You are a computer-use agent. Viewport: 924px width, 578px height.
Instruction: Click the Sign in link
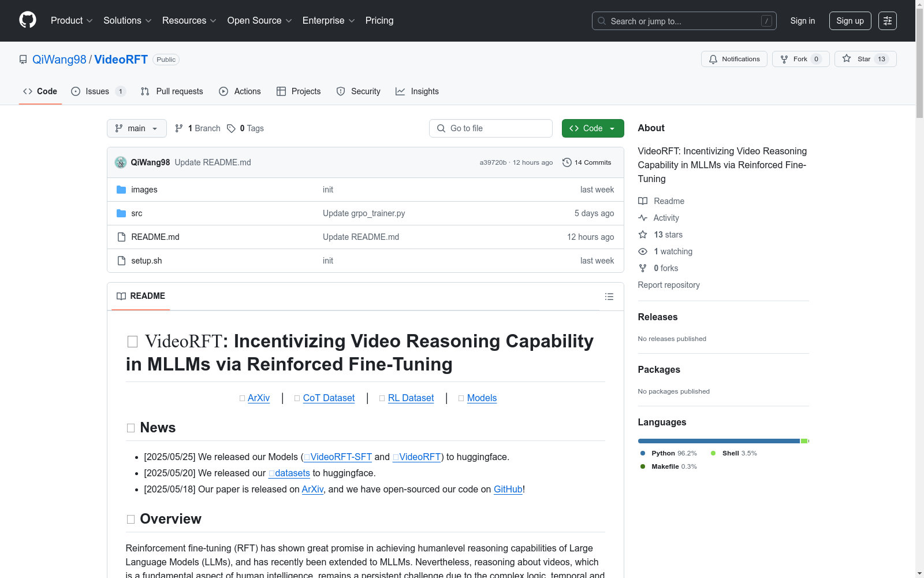coord(803,21)
